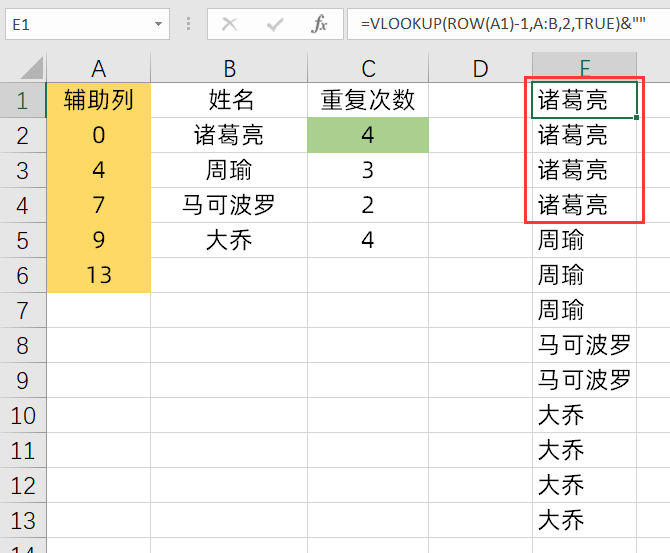Click cell E10 大乔

585,416
